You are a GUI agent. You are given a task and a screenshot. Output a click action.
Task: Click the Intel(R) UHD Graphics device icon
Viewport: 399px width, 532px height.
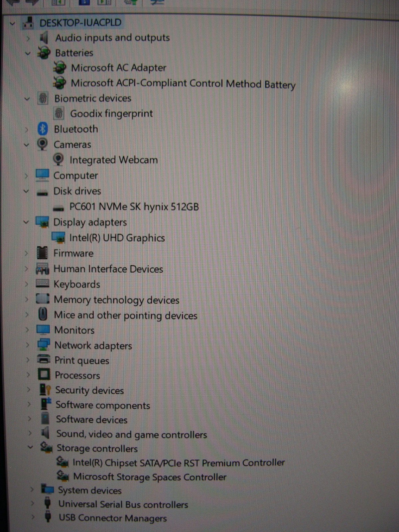coord(58,237)
